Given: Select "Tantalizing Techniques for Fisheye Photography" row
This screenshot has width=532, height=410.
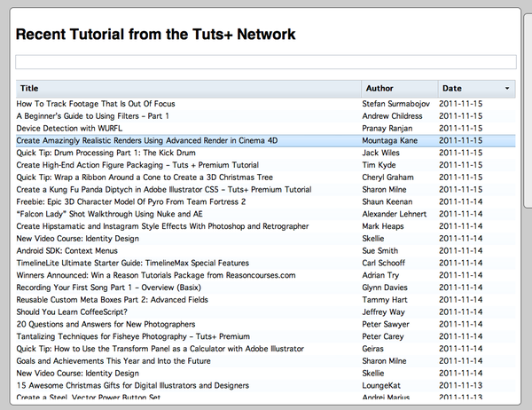Looking at the screenshot, I should tap(266, 336).
